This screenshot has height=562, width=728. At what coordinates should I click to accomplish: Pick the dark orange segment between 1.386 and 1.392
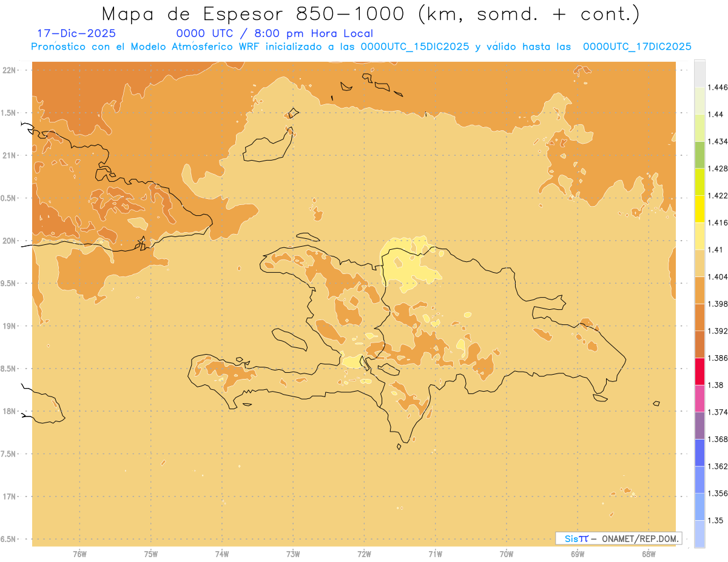click(x=699, y=344)
